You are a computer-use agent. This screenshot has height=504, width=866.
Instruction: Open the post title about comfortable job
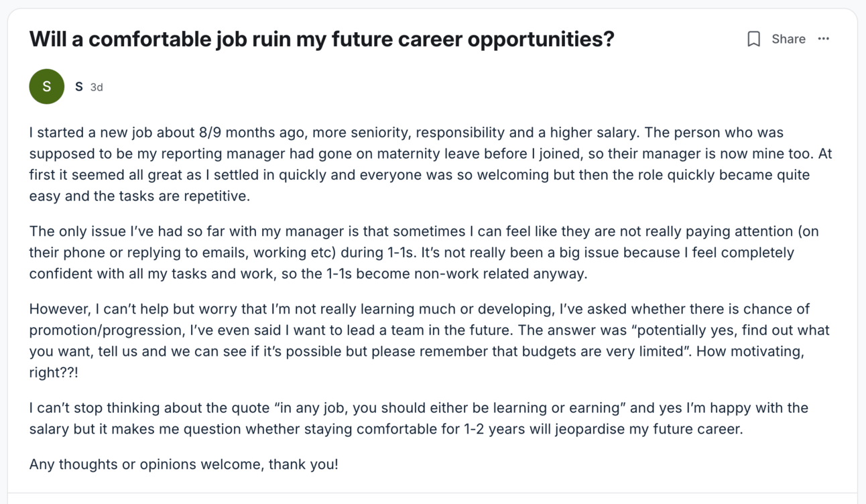(x=322, y=39)
